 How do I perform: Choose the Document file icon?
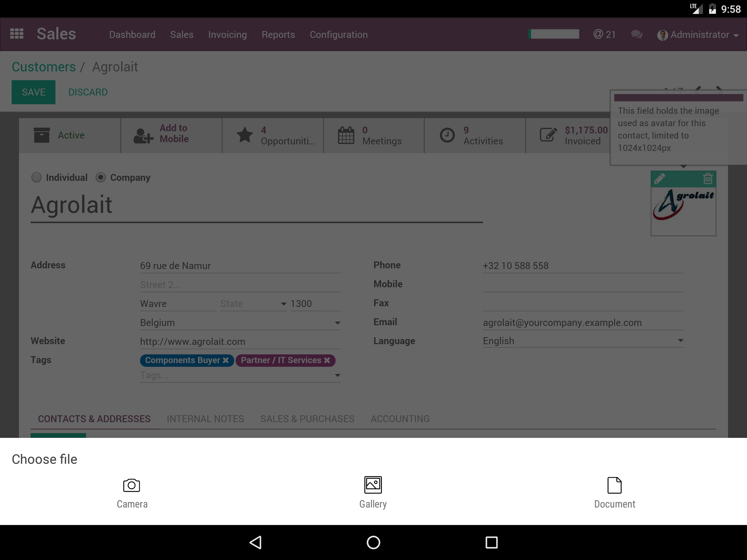tap(614, 485)
